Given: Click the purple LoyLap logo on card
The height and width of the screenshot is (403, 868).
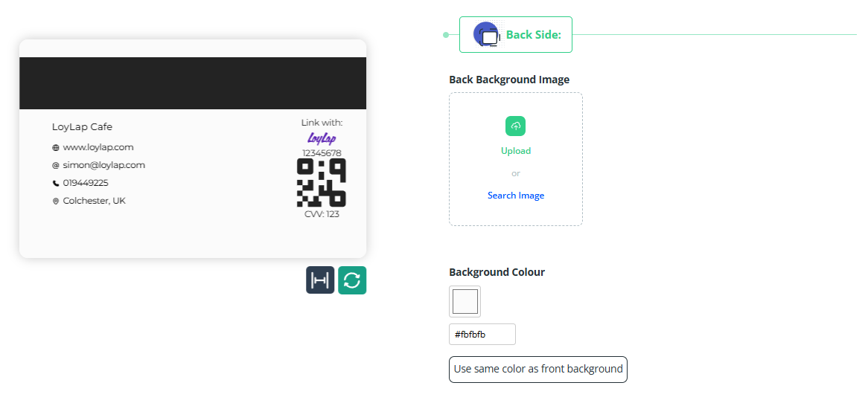Looking at the screenshot, I should [x=322, y=138].
